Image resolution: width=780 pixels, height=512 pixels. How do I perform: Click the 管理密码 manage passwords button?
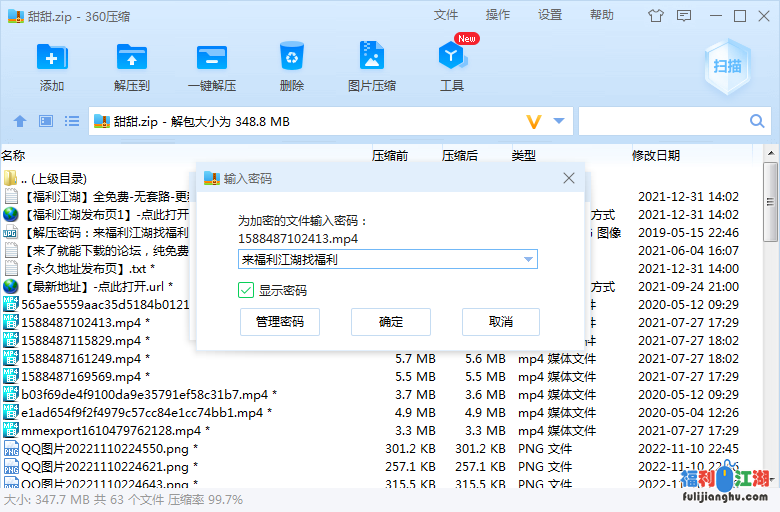[x=280, y=322]
